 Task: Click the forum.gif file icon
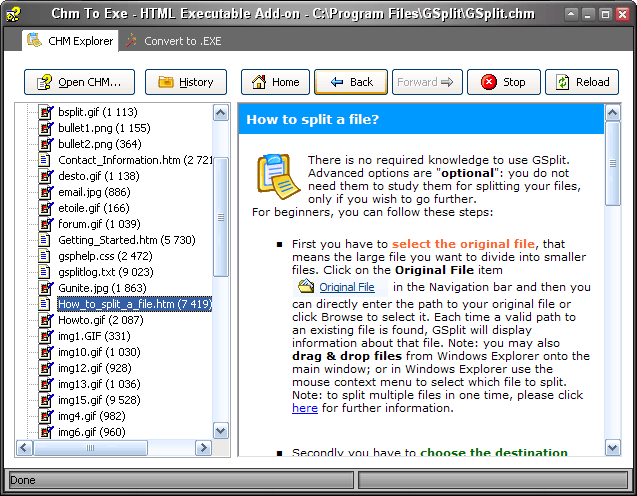pyautogui.click(x=46, y=224)
